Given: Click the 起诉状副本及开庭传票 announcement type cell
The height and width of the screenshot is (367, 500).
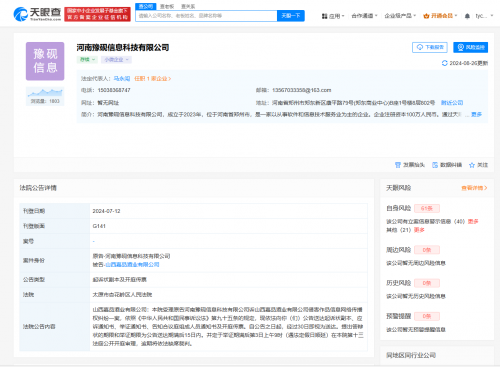Looking at the screenshot, I should (228, 280).
